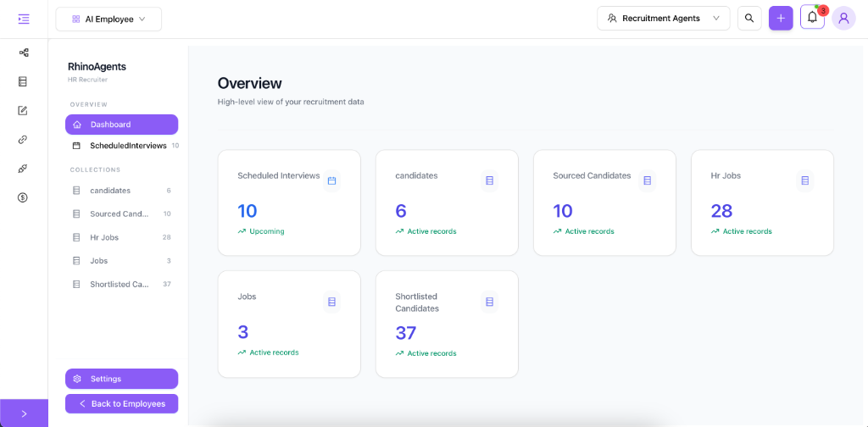Viewport: 868px width, 427px height.
Task: Open the database table icon in left rail
Action: 23,82
